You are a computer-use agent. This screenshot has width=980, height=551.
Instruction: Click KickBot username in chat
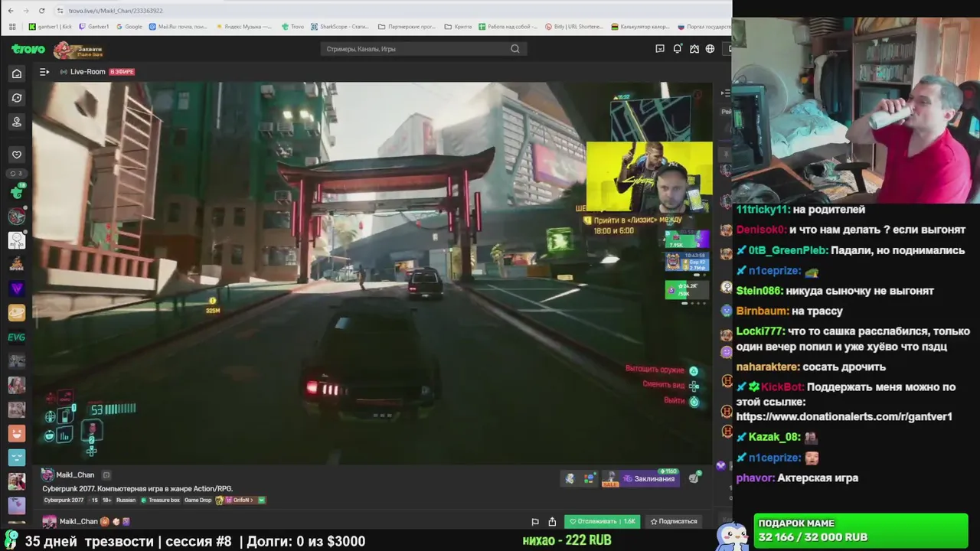781,387
